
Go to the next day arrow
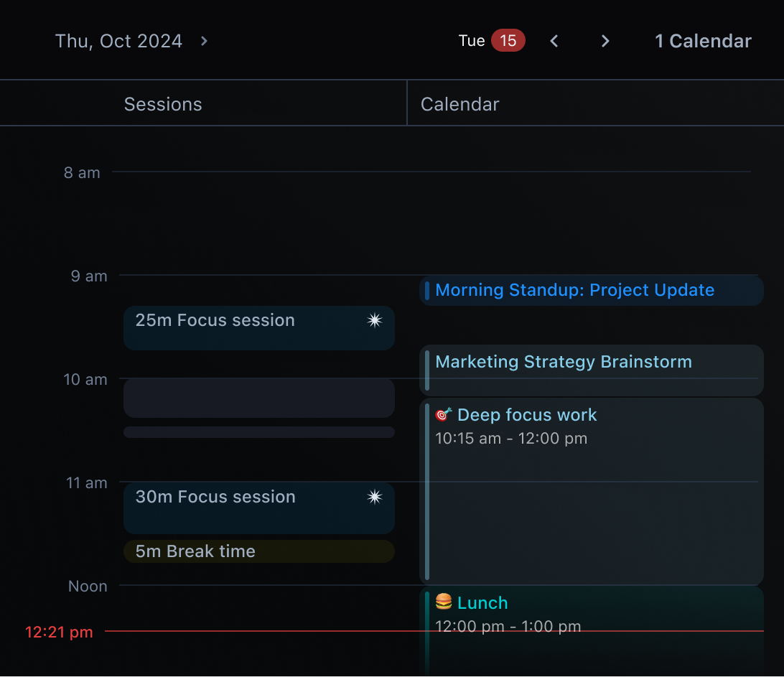(605, 41)
